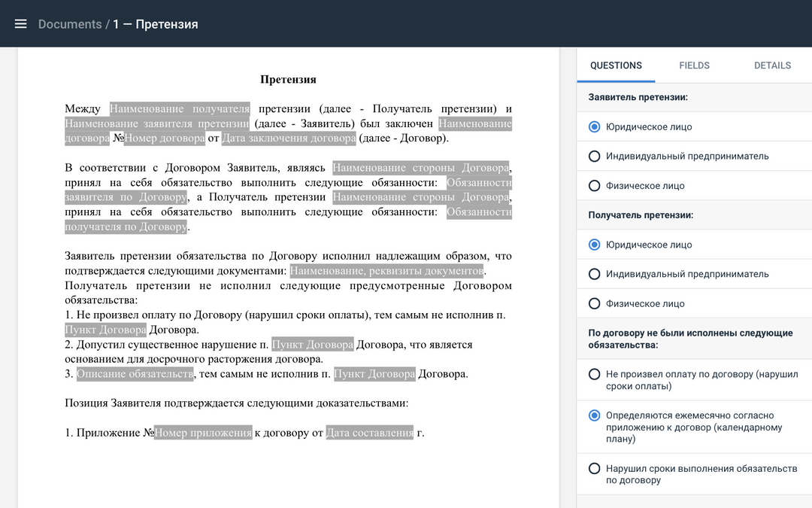Open the hamburger navigation menu
The image size is (812, 508).
coord(20,24)
